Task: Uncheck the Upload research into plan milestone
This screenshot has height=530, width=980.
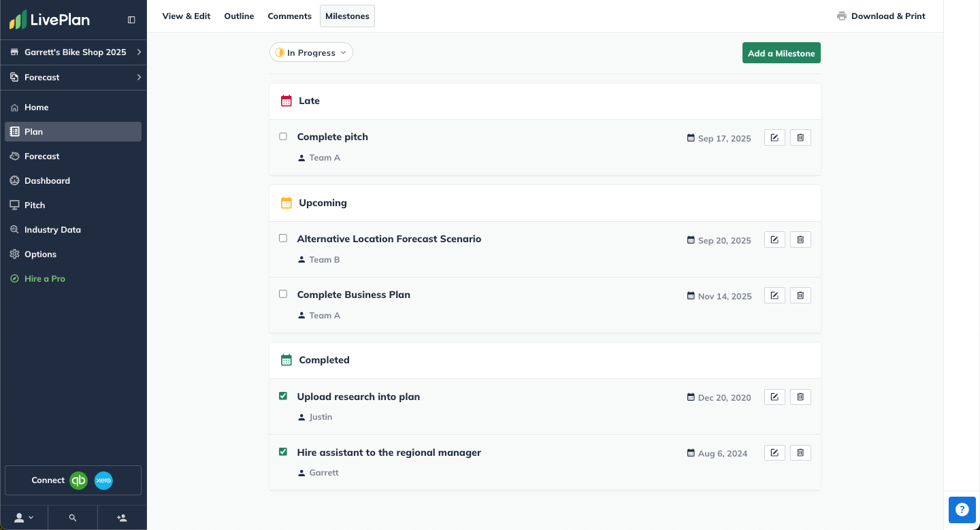Action: coord(284,396)
